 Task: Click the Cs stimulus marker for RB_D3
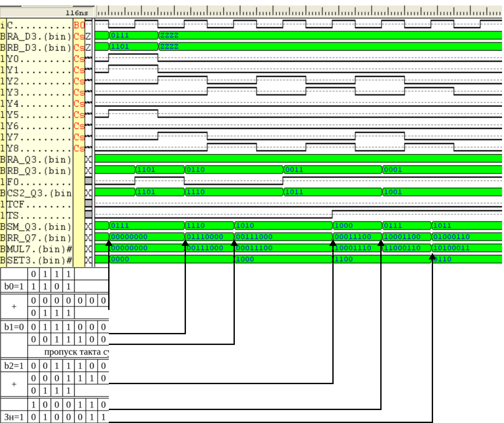tap(79, 48)
